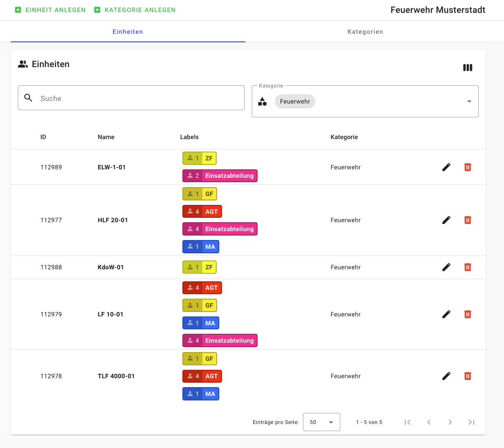504x448 pixels.
Task: Go to the next page arrow
Action: coord(450,422)
